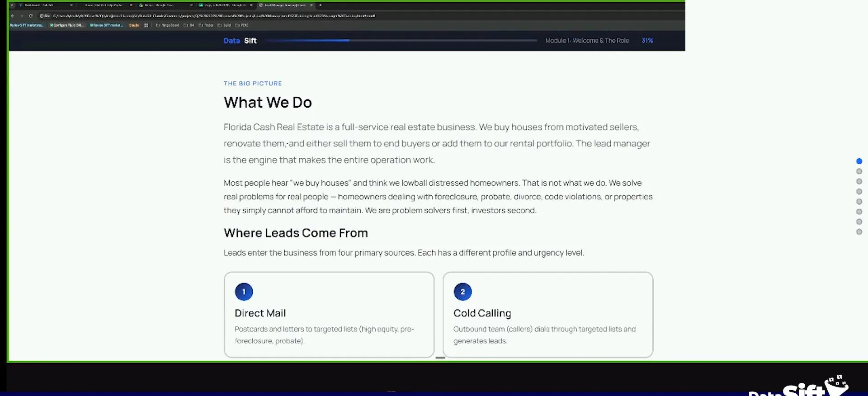
Task: Jump to the second section navigation dot
Action: (x=859, y=171)
